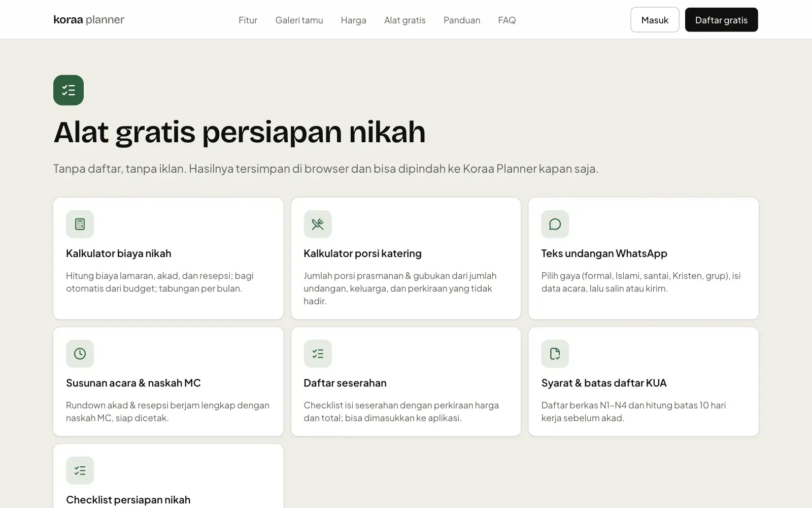Open Teks undangan WhatsApp title
The height and width of the screenshot is (508, 812).
pos(604,253)
